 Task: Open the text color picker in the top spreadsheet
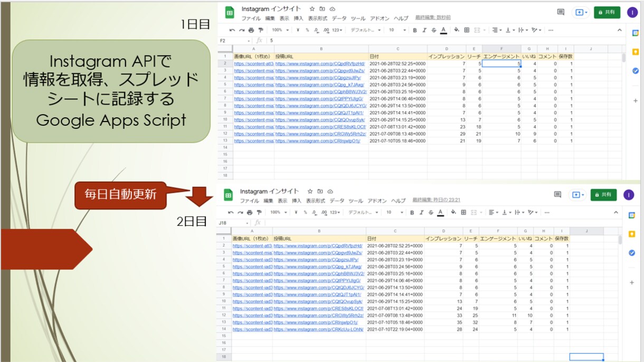click(x=443, y=30)
